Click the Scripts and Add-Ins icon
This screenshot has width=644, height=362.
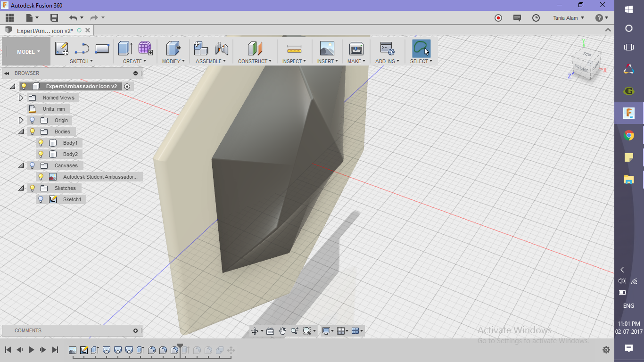coord(387,49)
